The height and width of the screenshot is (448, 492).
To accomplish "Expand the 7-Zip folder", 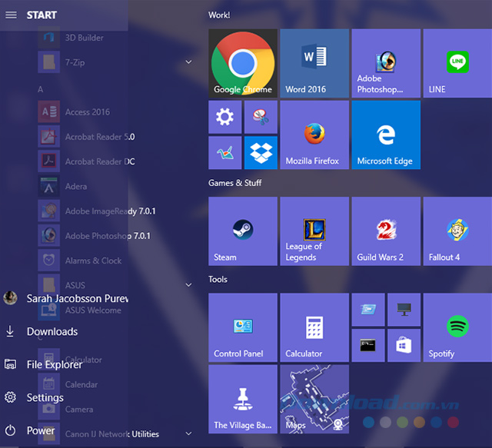I will 188,62.
